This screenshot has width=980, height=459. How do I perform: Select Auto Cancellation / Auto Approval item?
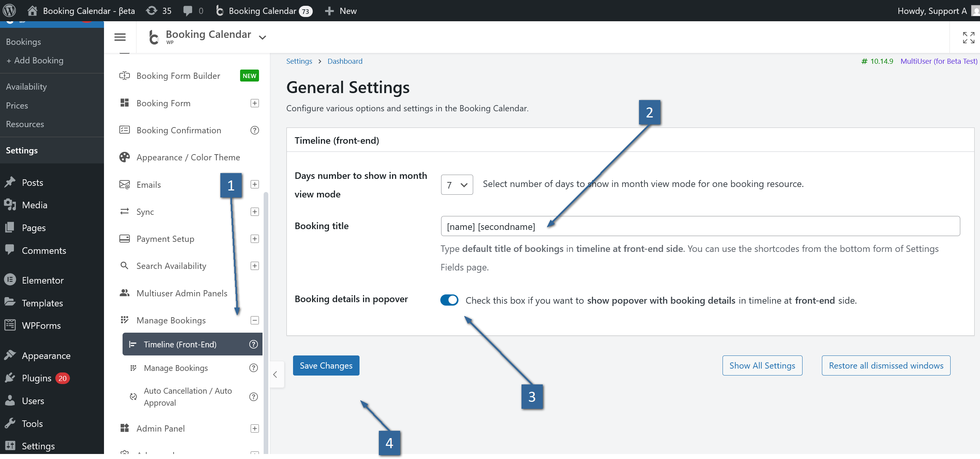[x=187, y=397]
